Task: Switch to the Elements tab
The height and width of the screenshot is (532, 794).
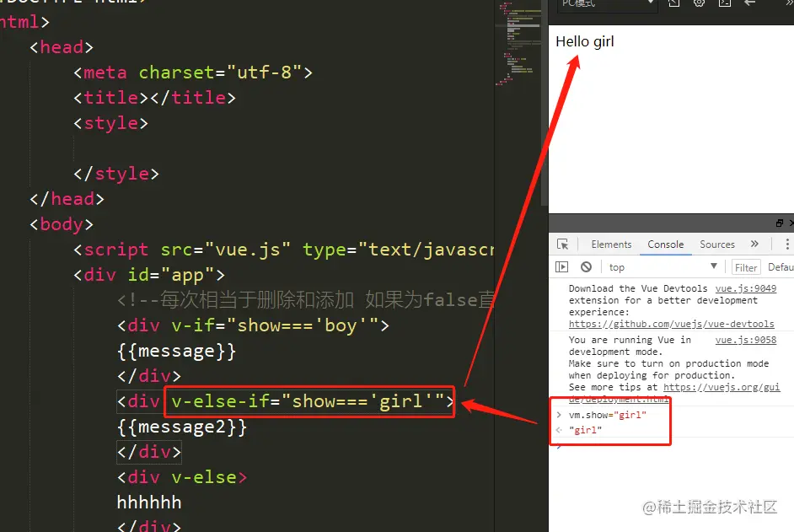Action: [611, 245]
